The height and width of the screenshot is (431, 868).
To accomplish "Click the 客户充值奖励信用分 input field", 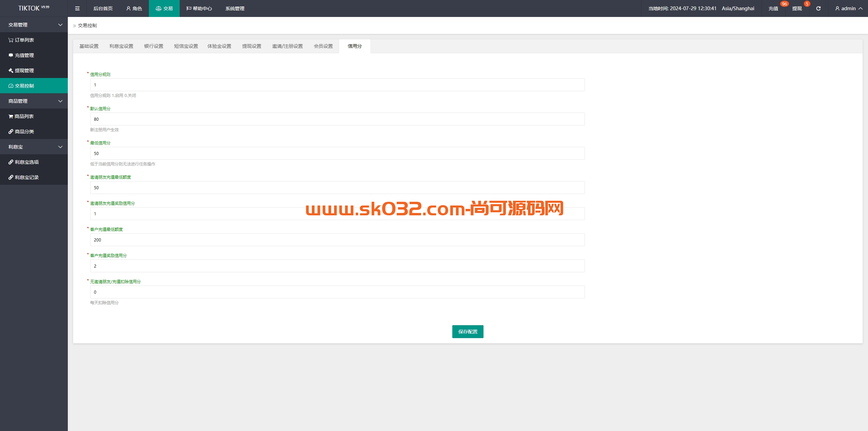I will [x=337, y=266].
